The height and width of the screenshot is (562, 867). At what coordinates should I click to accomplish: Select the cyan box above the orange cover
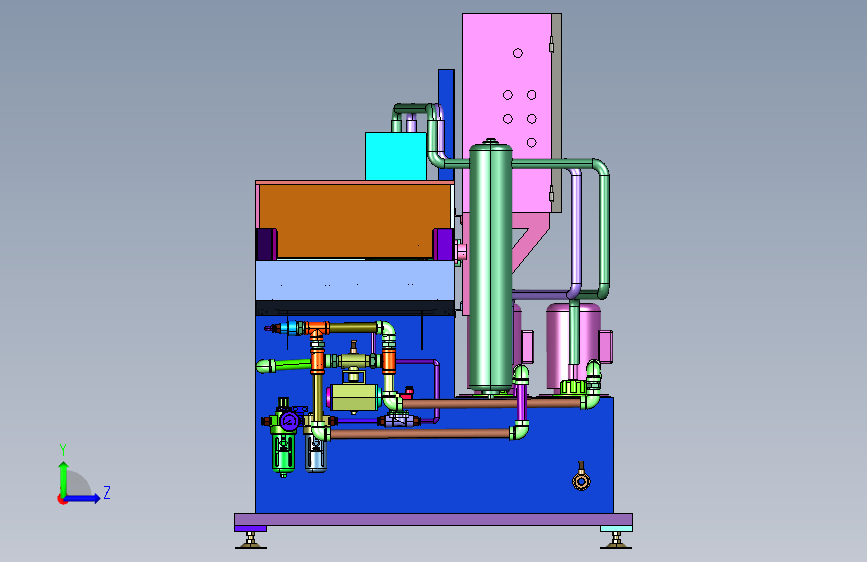(x=396, y=156)
